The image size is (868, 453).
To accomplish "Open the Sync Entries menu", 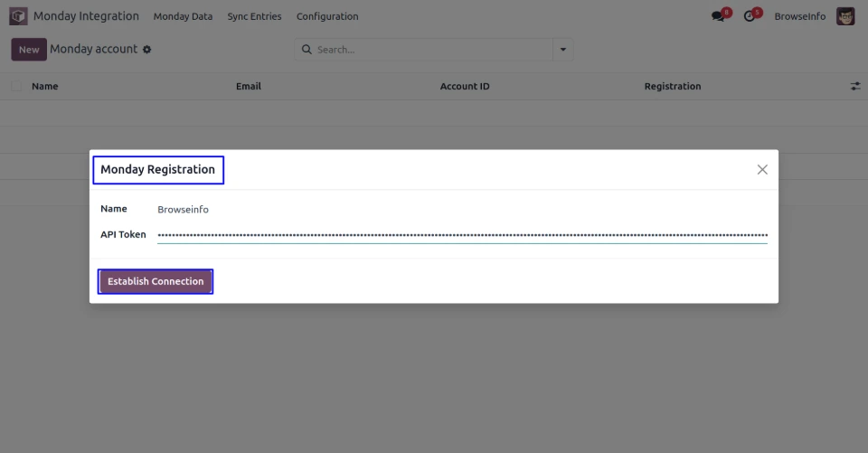I will coord(254,16).
